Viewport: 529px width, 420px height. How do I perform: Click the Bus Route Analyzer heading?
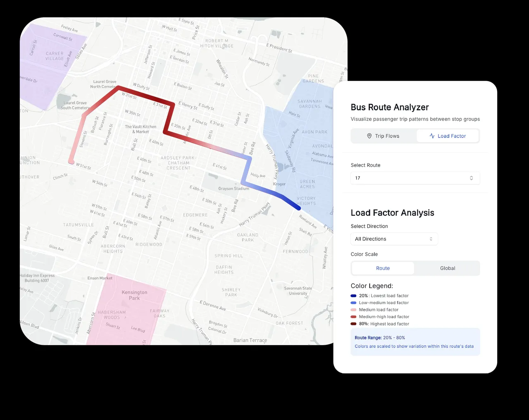390,107
